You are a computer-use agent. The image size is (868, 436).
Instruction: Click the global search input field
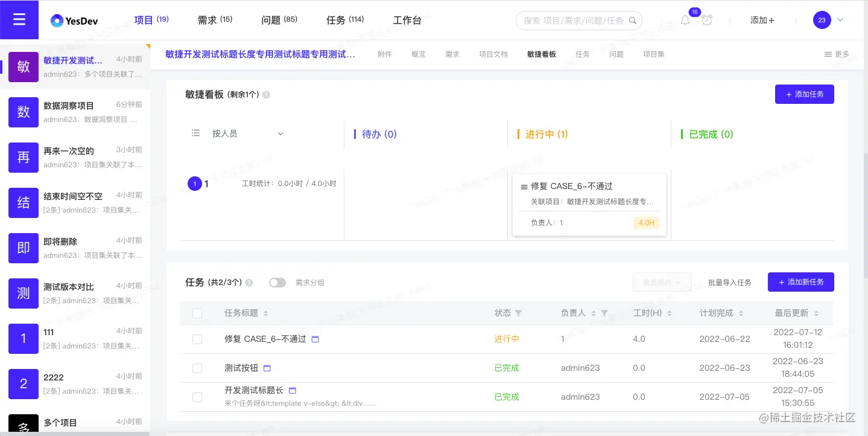[573, 20]
